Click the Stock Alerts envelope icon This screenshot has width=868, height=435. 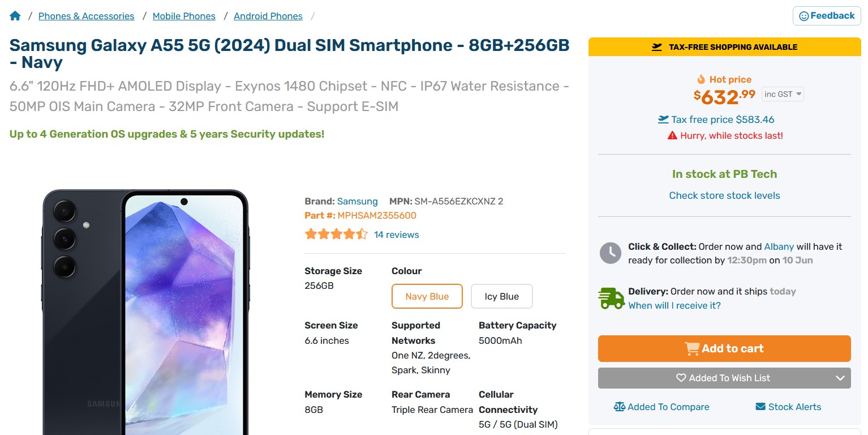760,407
